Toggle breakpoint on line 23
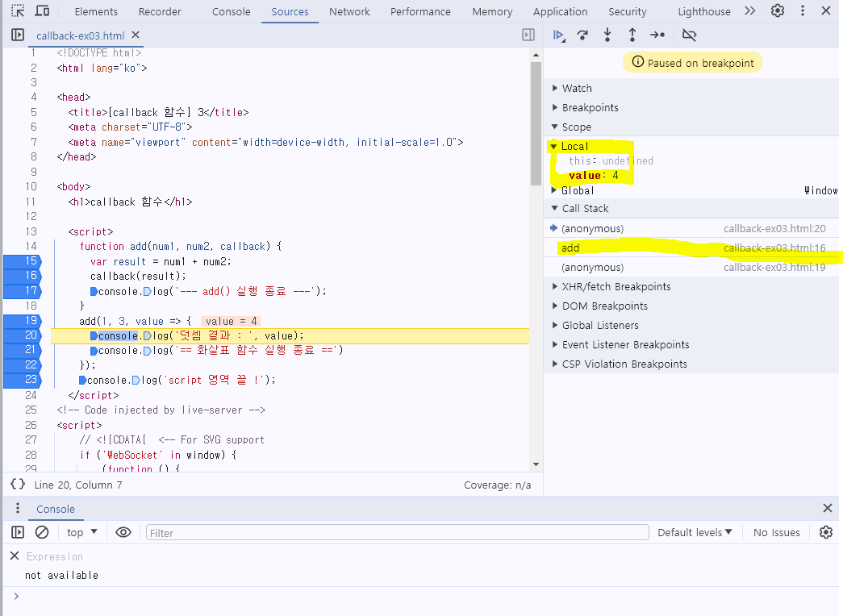Image resolution: width=843 pixels, height=616 pixels. coord(23,380)
